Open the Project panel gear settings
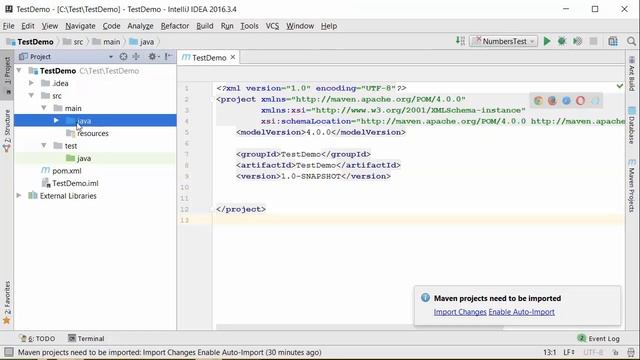Viewport: 640px width, 360px height. pos(153,57)
